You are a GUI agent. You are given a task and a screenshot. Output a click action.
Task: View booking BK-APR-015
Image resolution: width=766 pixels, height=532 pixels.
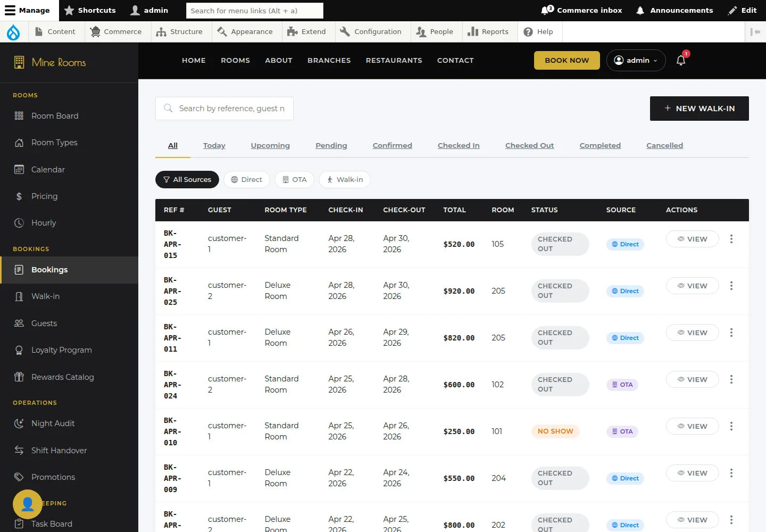[x=693, y=239]
